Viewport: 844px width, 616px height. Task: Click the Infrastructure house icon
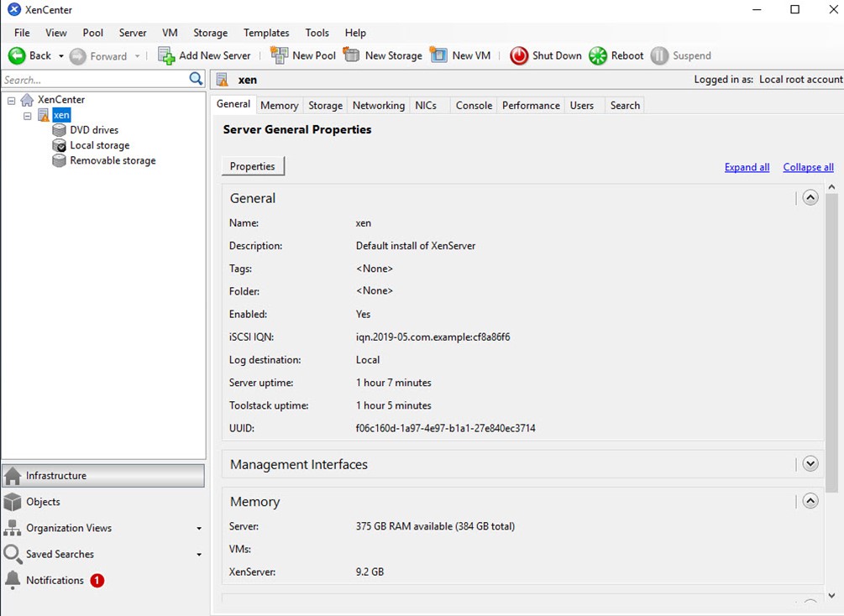(x=13, y=476)
